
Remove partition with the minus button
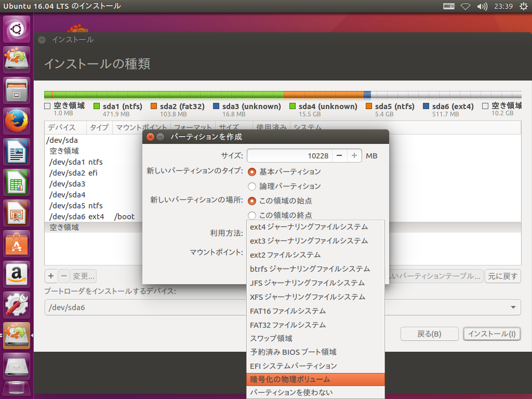(x=64, y=276)
